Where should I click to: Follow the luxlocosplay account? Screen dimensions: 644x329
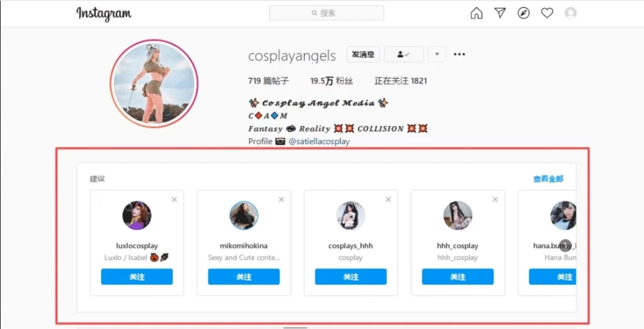pyautogui.click(x=136, y=277)
